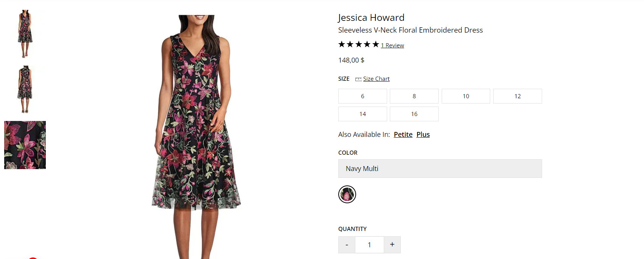Viewport: 644px width, 259px height.
Task: Select the Navy Multi floral color swatch
Action: coord(347,195)
